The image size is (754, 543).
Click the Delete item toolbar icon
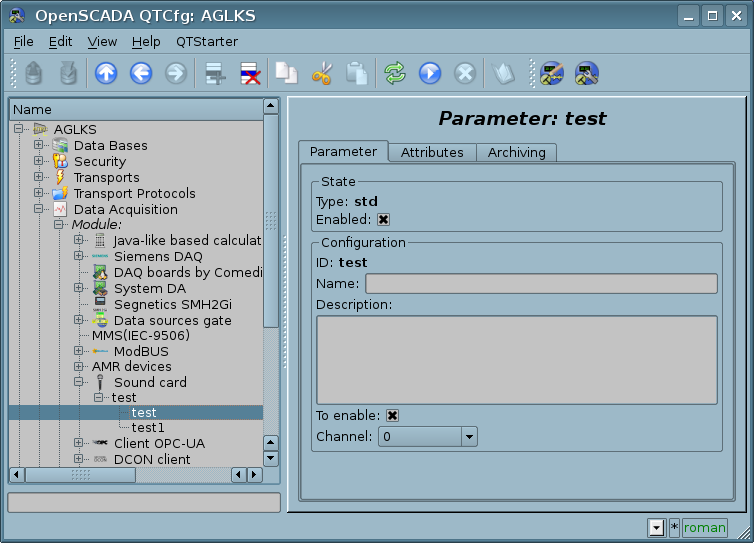(249, 73)
